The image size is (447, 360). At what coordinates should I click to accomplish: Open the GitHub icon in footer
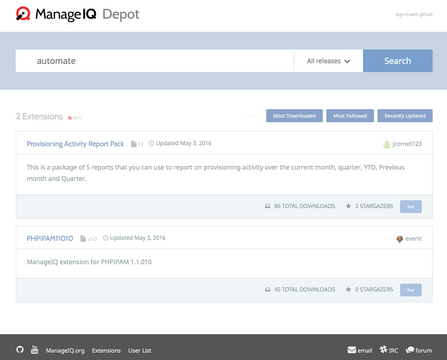coord(20,350)
